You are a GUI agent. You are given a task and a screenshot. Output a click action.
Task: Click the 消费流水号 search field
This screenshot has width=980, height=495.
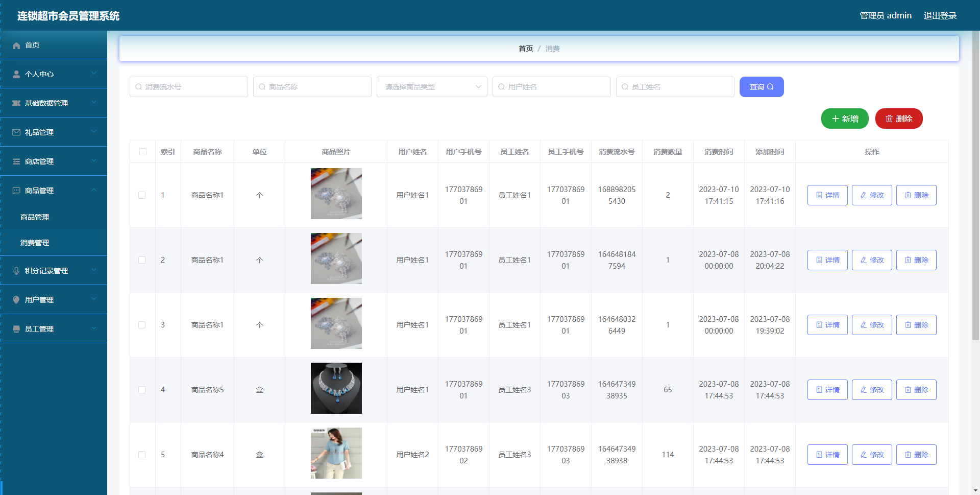[x=189, y=87]
